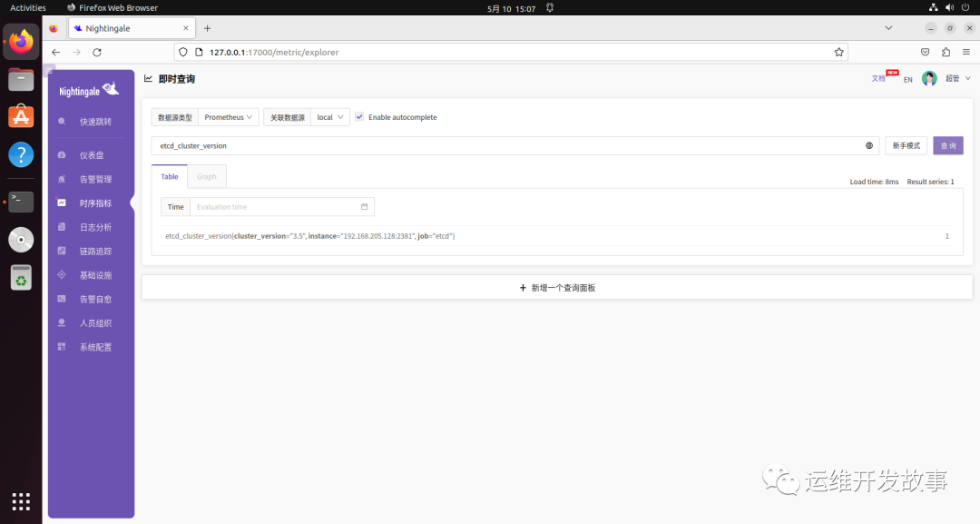Show applications grid in dock
The image size is (980, 524).
coord(21,501)
